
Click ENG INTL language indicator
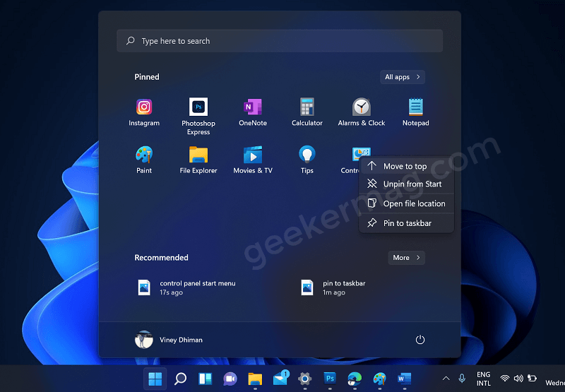point(483,379)
